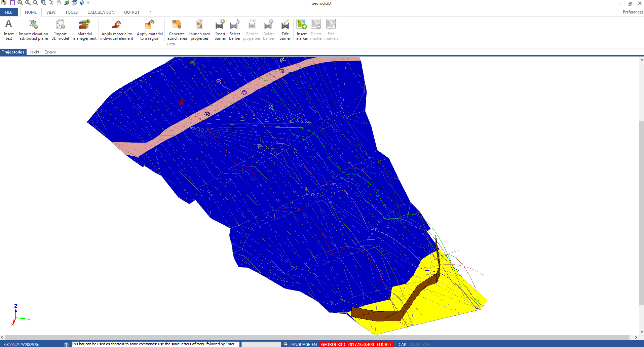
Task: Open Material management
Action: click(x=84, y=30)
